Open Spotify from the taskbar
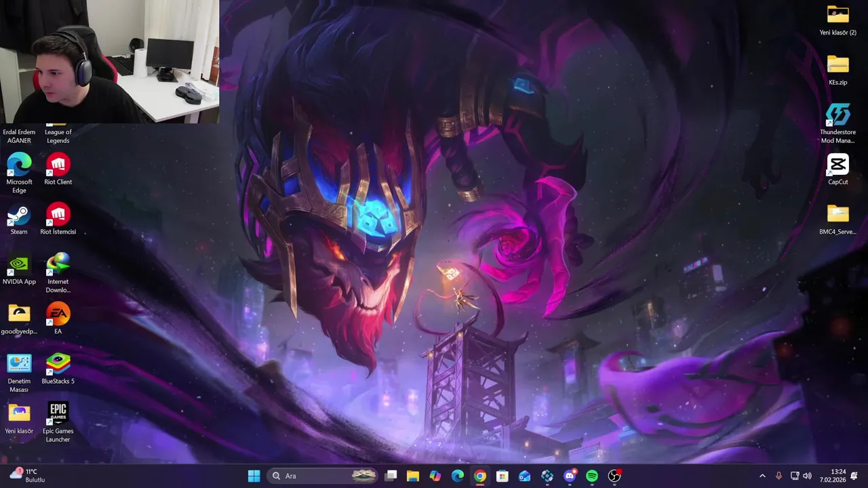This screenshot has width=868, height=488. coord(592,476)
